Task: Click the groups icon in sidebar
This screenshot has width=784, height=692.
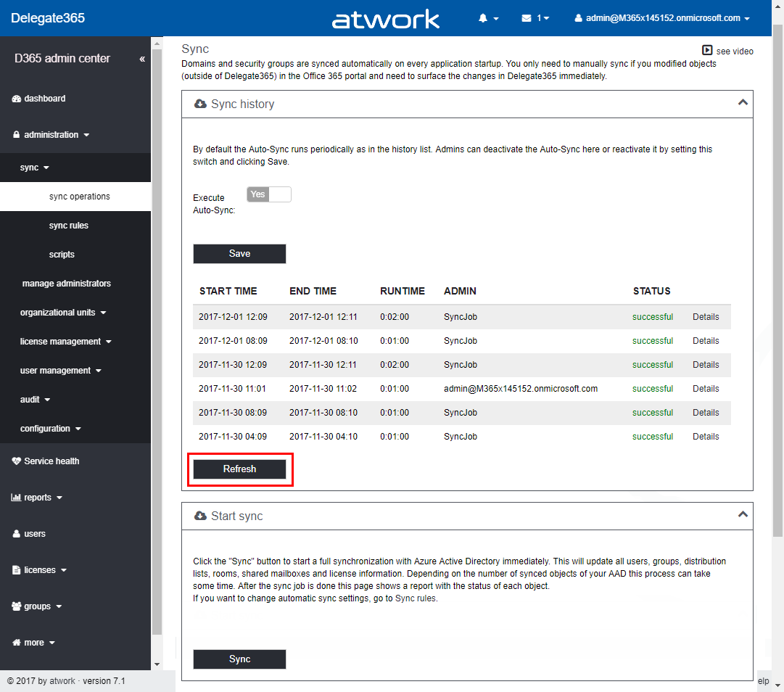Action: [x=17, y=606]
